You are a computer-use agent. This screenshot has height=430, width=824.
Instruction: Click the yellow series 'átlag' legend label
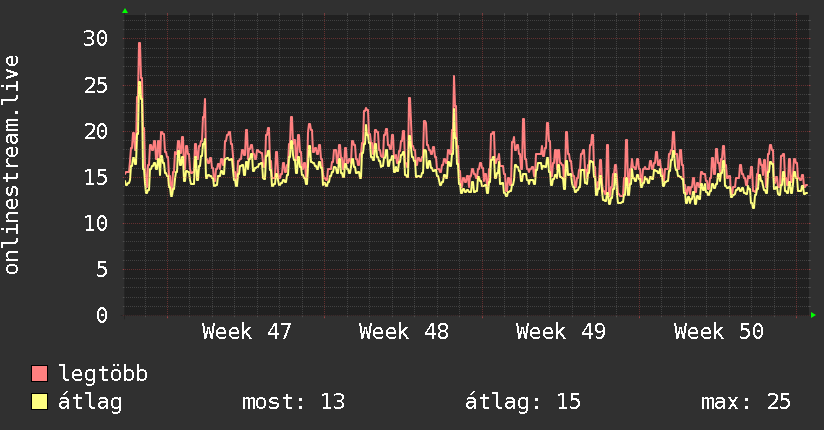click(90, 402)
